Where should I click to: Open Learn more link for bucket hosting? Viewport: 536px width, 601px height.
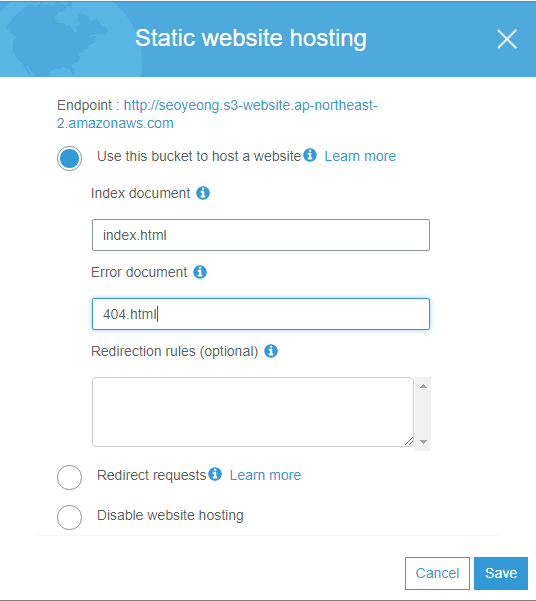[360, 156]
